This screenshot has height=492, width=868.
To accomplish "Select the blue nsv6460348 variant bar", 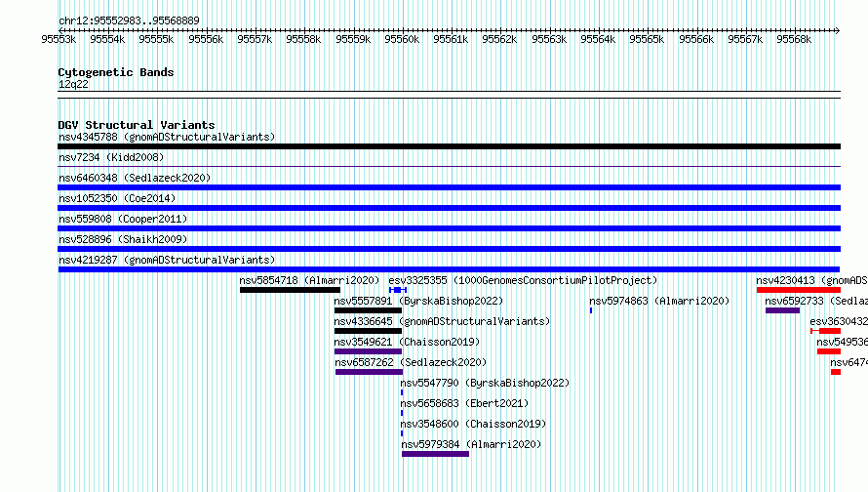I will [449, 187].
